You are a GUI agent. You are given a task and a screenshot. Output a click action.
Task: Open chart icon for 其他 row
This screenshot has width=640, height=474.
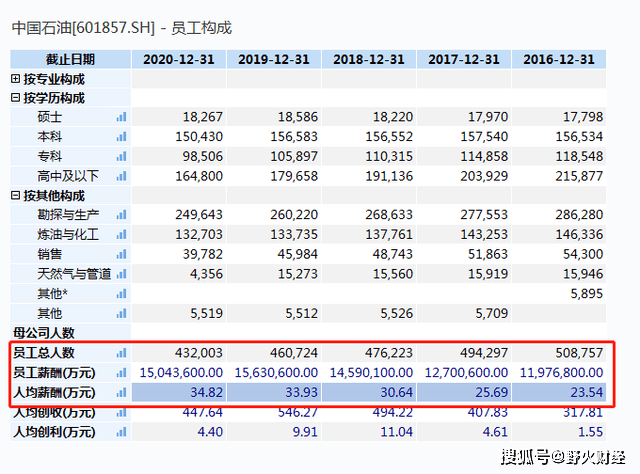(x=121, y=314)
